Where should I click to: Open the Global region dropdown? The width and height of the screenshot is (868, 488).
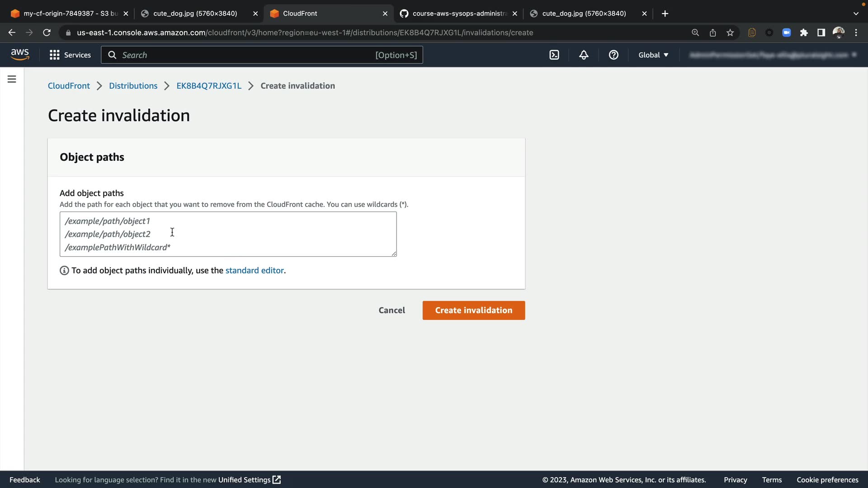[653, 55]
